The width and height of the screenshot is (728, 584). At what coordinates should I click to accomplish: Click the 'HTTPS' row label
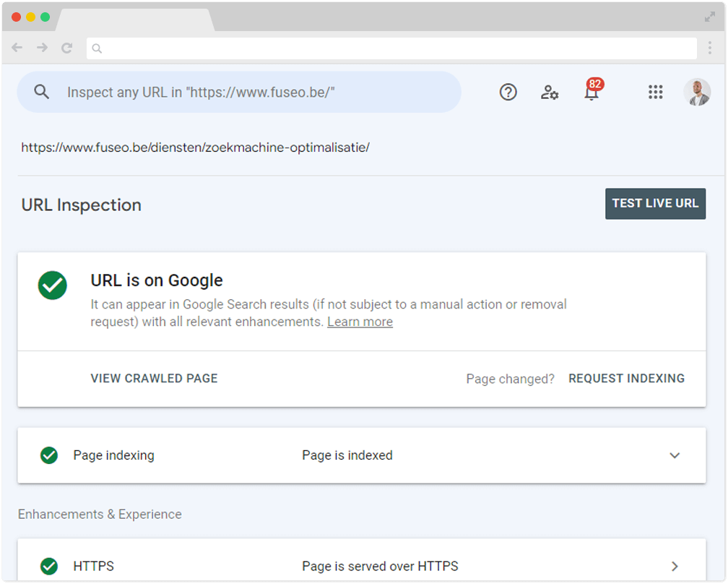[x=93, y=567]
